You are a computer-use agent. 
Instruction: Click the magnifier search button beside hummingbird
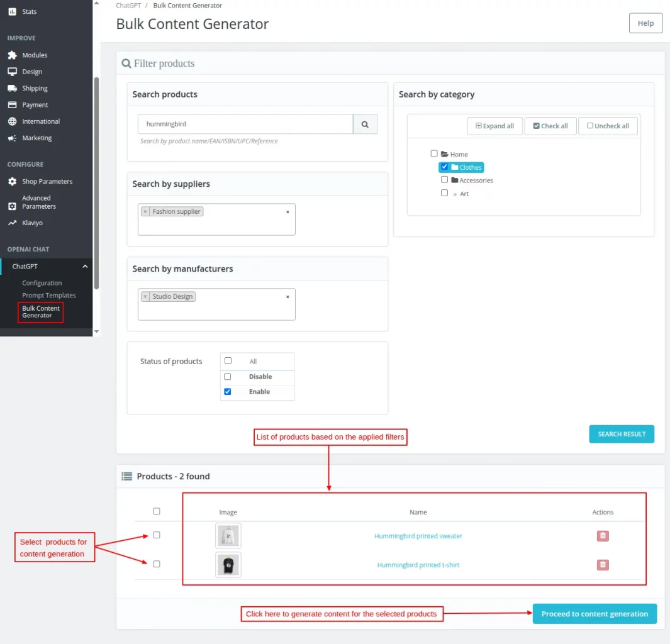(365, 125)
